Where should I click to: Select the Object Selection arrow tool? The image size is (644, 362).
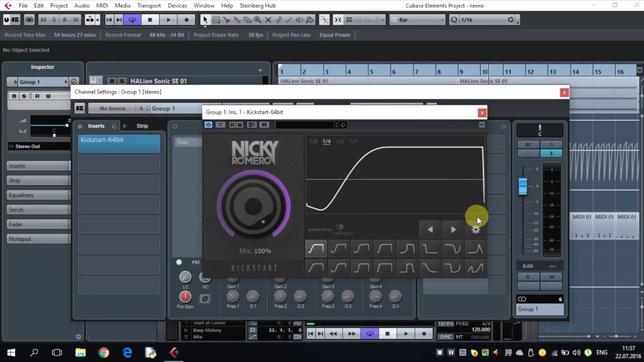[x=205, y=20]
